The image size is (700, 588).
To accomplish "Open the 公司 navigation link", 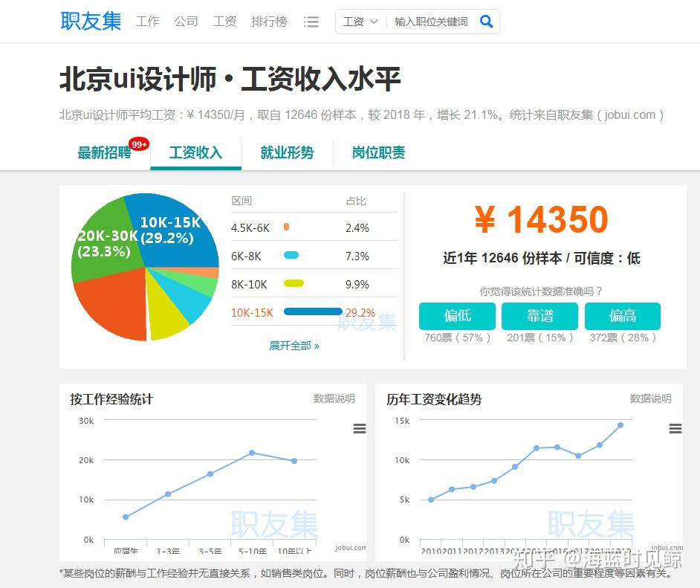I will [x=187, y=22].
